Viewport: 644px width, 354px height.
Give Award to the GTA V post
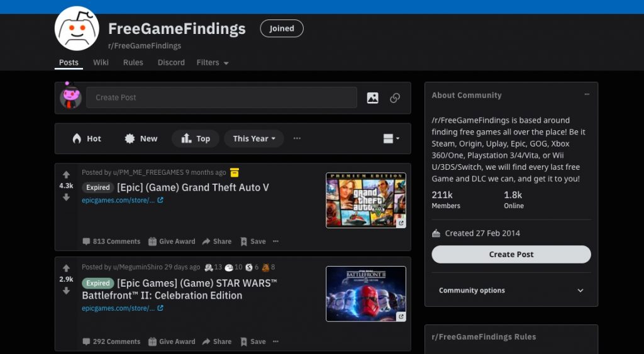[x=172, y=241]
